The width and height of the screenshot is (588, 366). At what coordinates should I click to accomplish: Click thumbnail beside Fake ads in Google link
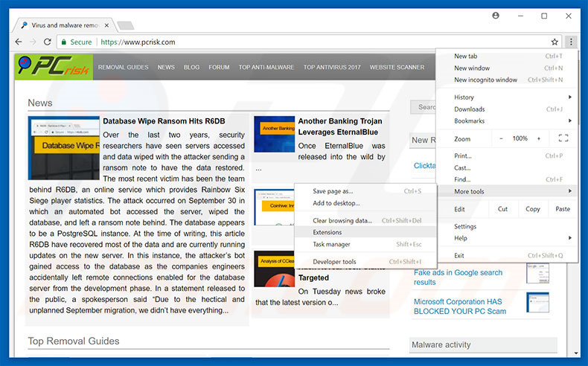[x=537, y=274]
